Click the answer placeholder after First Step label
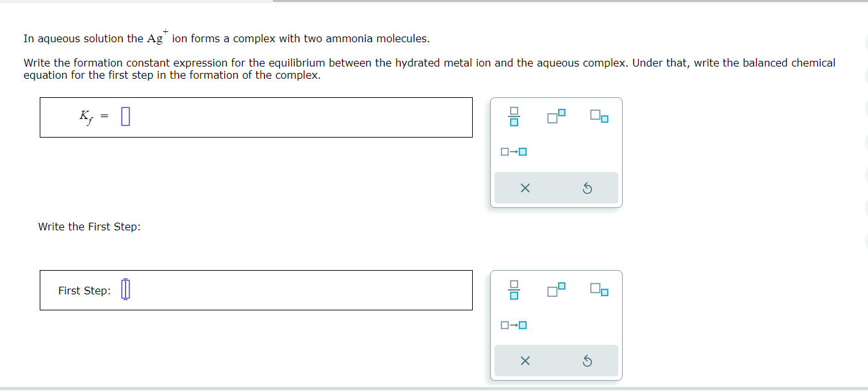 pyautogui.click(x=126, y=289)
